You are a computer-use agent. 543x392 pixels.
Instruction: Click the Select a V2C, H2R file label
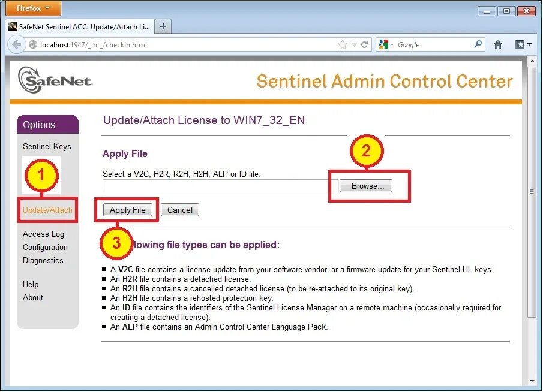pos(181,174)
